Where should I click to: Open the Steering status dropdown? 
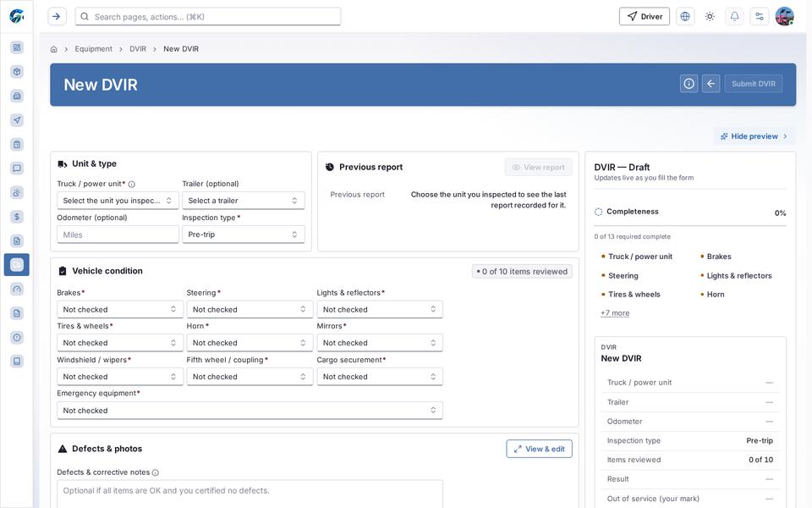click(250, 310)
